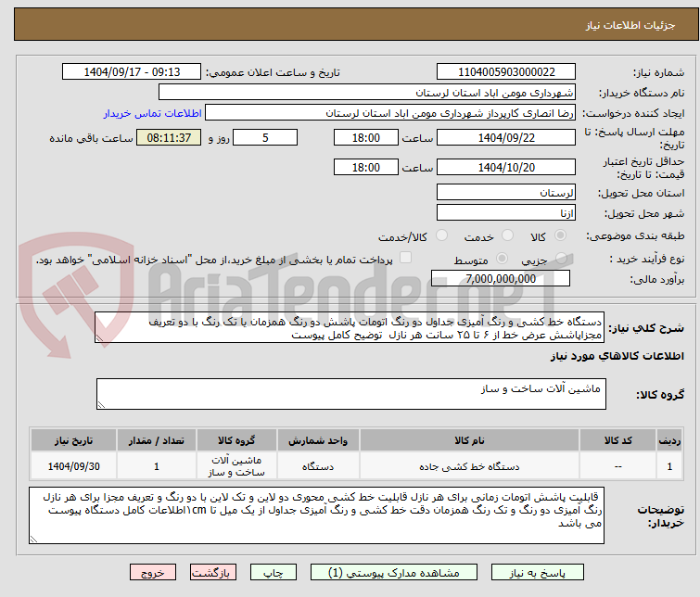The height and width of the screenshot is (597, 700).
Task: Click the گروه کالا table column header
Action: pyautogui.click(x=236, y=440)
